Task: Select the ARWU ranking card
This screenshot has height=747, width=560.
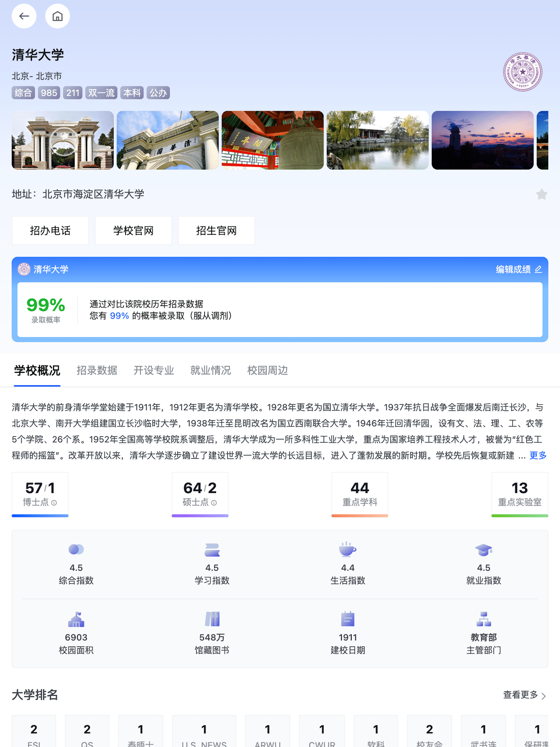Action: coord(267,731)
